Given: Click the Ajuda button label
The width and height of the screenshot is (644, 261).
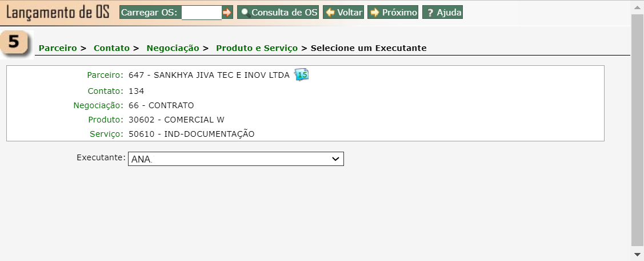Looking at the screenshot, I should pos(449,13).
